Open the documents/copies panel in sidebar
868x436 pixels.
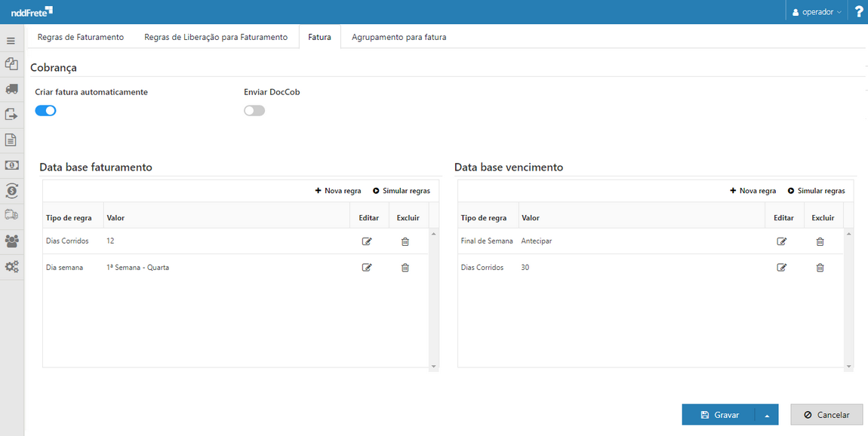click(11, 64)
